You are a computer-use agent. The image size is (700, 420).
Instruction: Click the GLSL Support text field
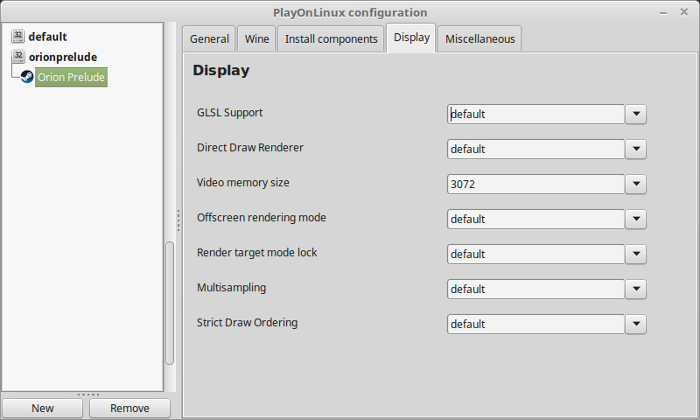point(536,114)
